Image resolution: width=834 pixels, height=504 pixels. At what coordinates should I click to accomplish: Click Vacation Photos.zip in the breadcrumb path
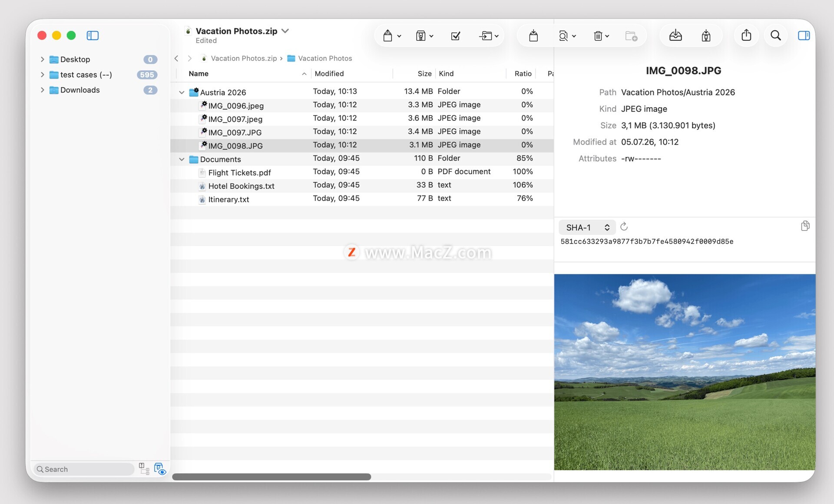(244, 58)
